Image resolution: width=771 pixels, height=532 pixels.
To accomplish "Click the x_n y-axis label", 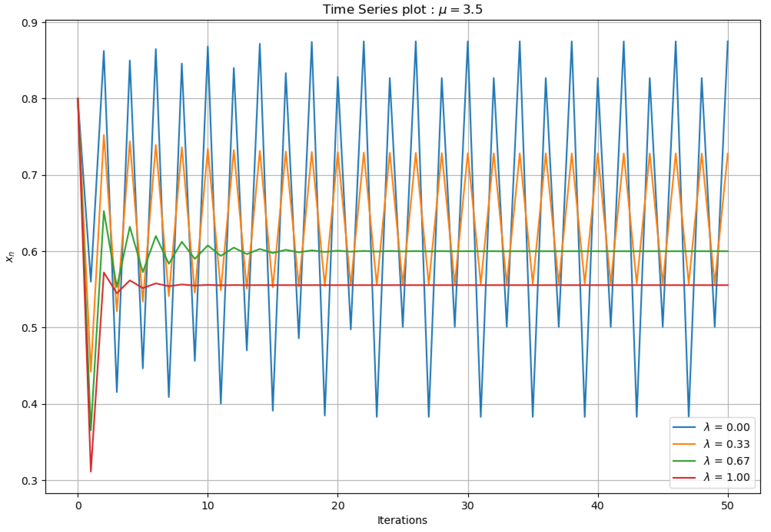I will coord(10,257).
